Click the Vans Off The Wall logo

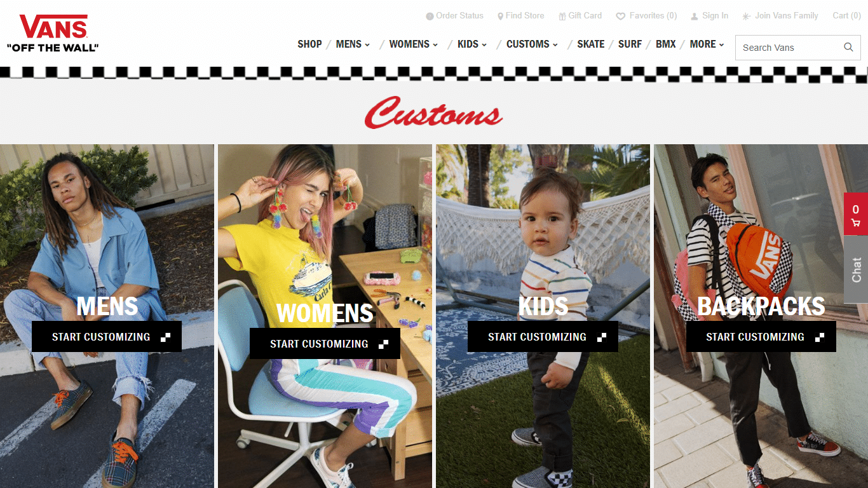point(53,33)
